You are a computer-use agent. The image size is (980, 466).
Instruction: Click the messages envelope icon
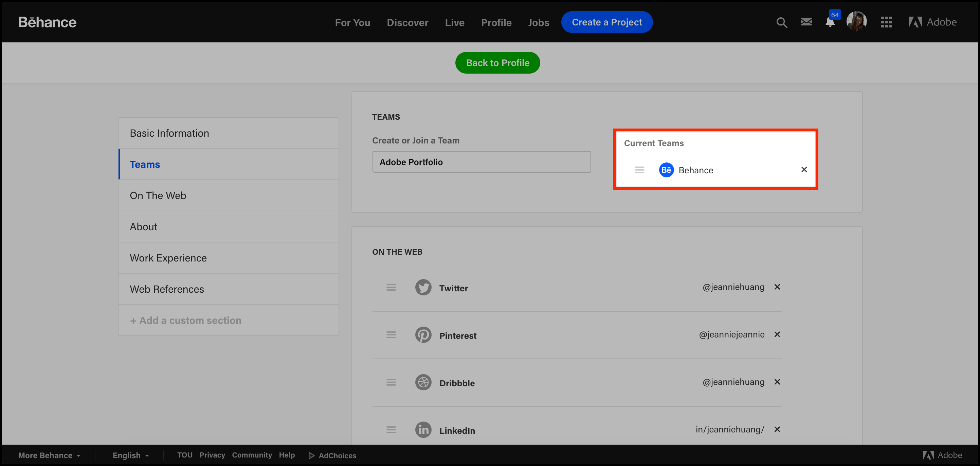coord(806,22)
